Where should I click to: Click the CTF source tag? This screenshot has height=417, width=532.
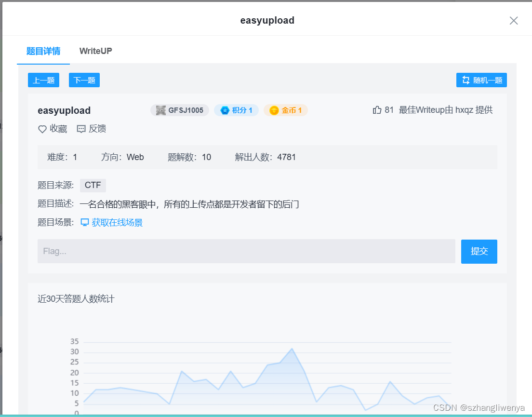tap(93, 185)
